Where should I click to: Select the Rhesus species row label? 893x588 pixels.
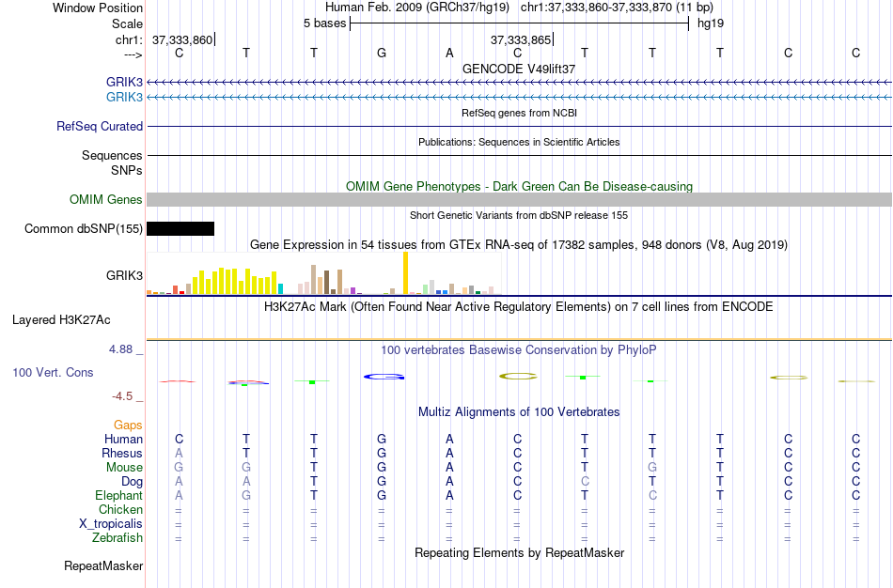click(122, 453)
